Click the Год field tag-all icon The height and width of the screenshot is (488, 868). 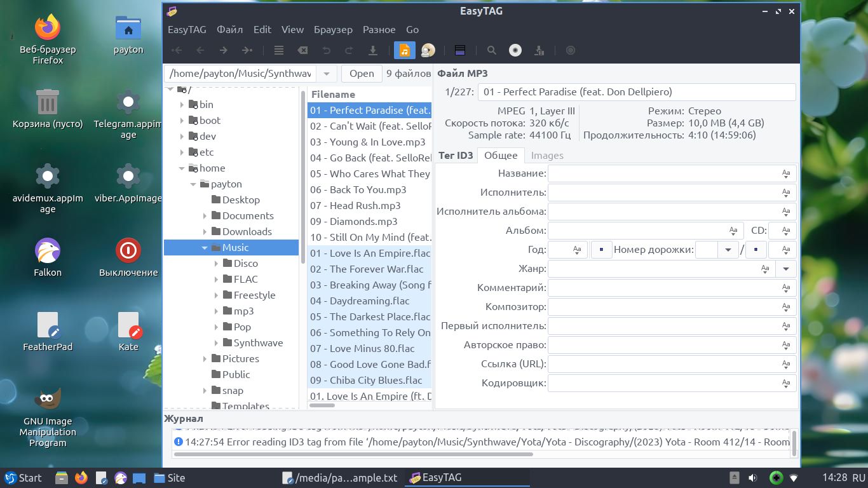(x=577, y=250)
